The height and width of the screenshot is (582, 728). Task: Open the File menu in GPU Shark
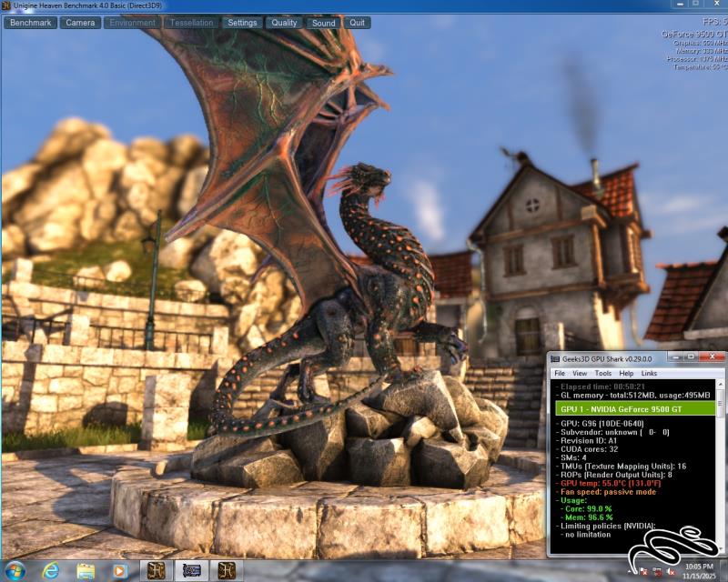(x=560, y=374)
